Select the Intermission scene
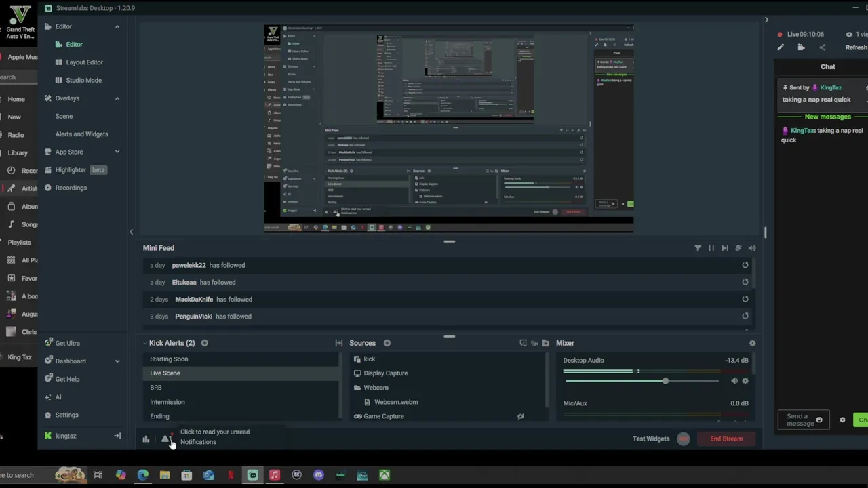This screenshot has width=868, height=488. 241,401
